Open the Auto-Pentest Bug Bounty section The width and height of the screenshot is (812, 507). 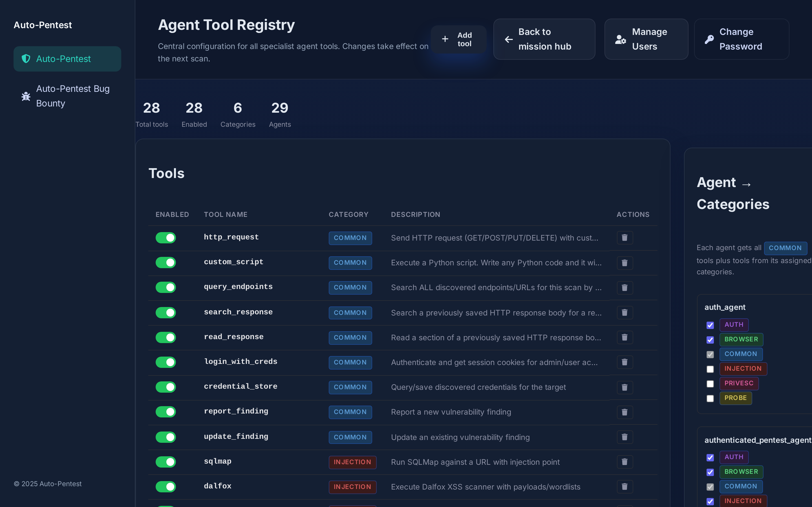72,96
